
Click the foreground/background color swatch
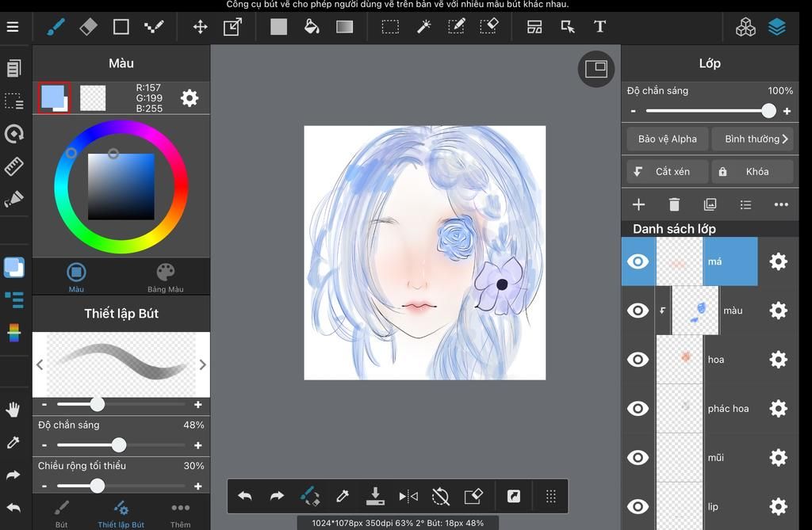55,97
